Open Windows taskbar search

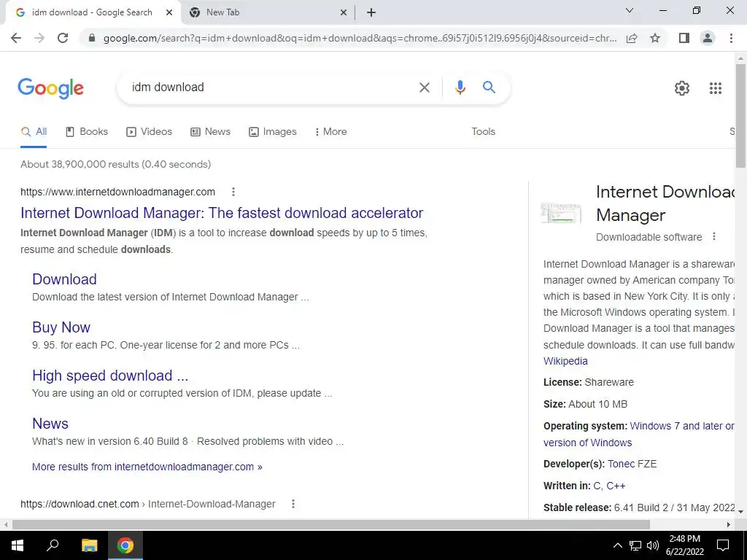53,545
